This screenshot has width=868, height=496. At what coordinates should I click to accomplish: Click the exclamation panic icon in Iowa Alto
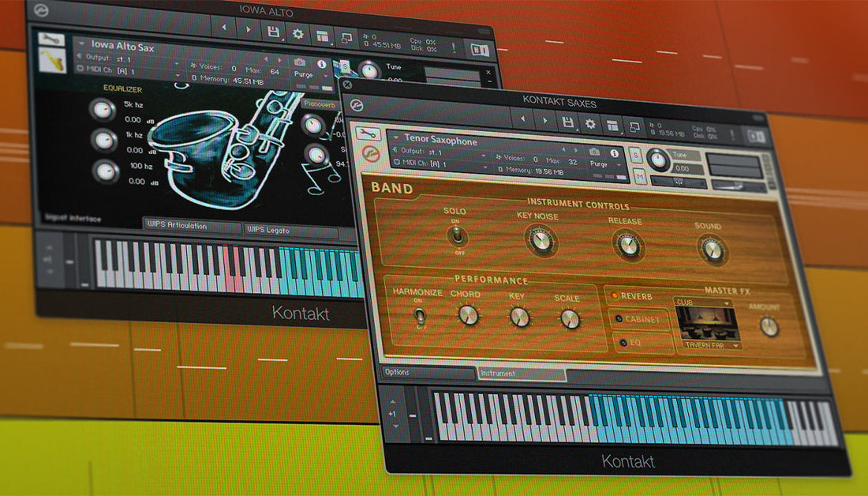pos(454,47)
